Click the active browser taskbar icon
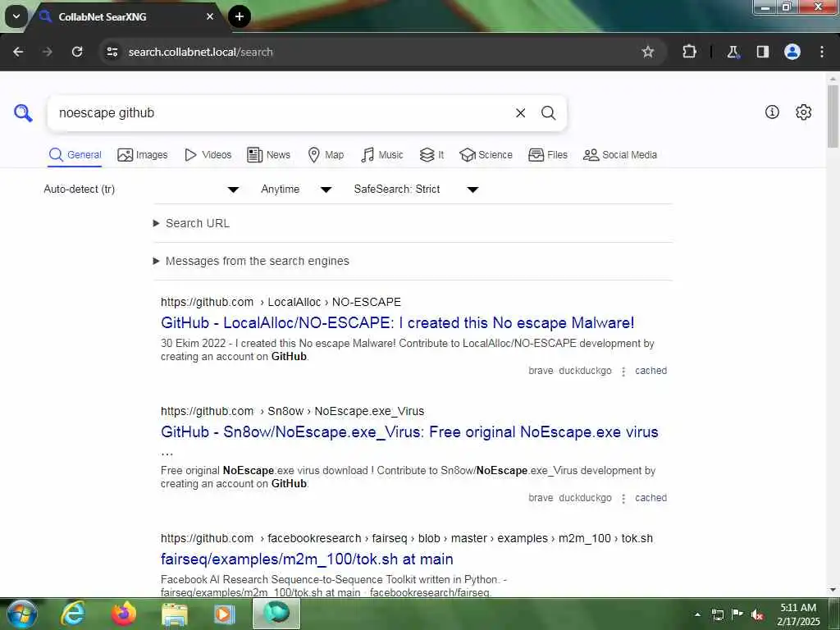This screenshot has height=630, width=840. coord(276,614)
